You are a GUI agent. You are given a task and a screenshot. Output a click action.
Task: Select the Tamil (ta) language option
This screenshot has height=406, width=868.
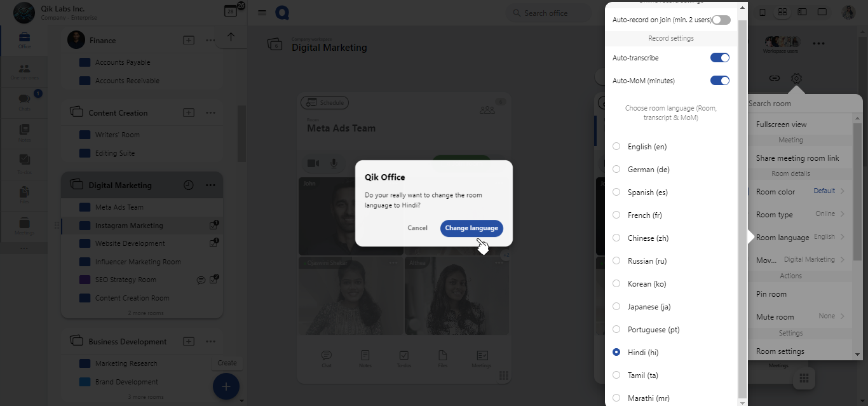[x=616, y=376]
